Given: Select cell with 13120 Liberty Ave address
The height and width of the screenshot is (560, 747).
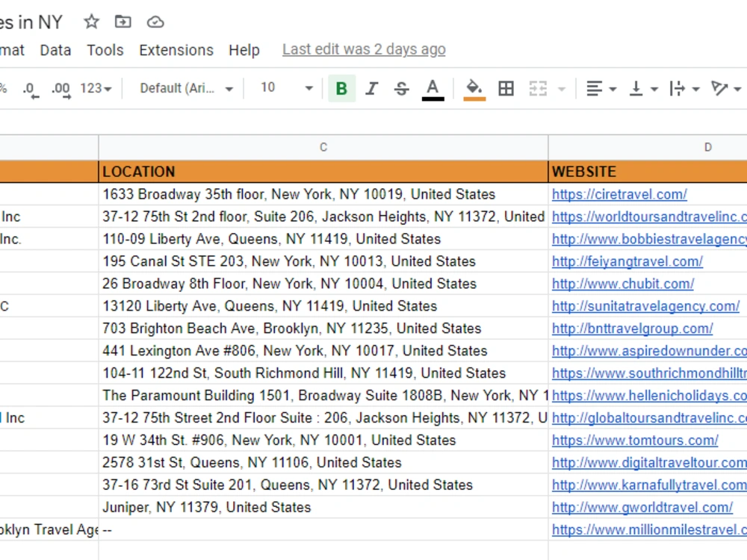Looking at the screenshot, I should point(323,306).
